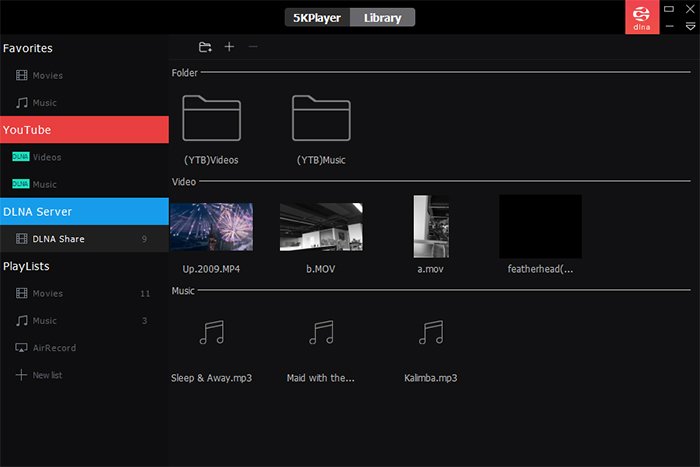Open Movies under Favorites
This screenshot has height=467, width=700.
[84, 75]
